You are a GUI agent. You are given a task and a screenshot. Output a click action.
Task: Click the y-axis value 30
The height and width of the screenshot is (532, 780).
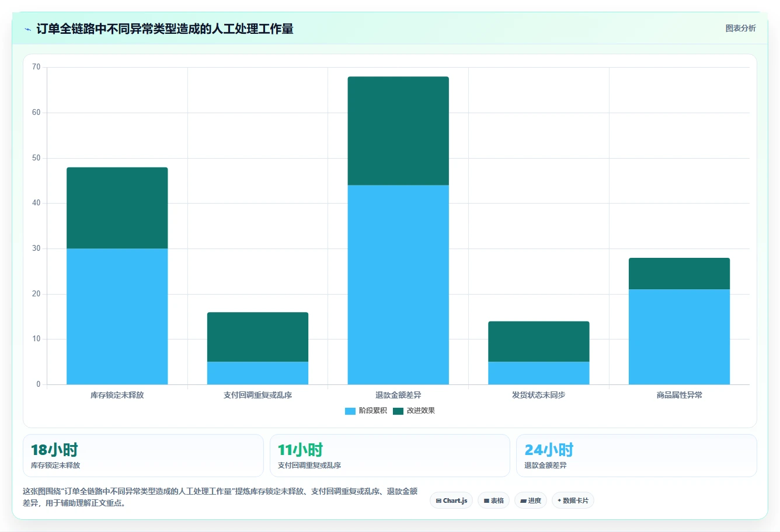pos(36,249)
